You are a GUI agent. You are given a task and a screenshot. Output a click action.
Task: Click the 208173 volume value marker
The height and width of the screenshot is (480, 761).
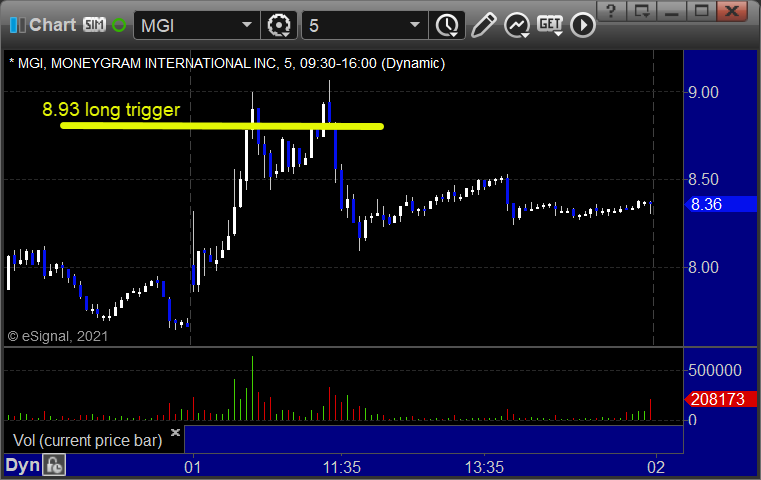(720, 399)
